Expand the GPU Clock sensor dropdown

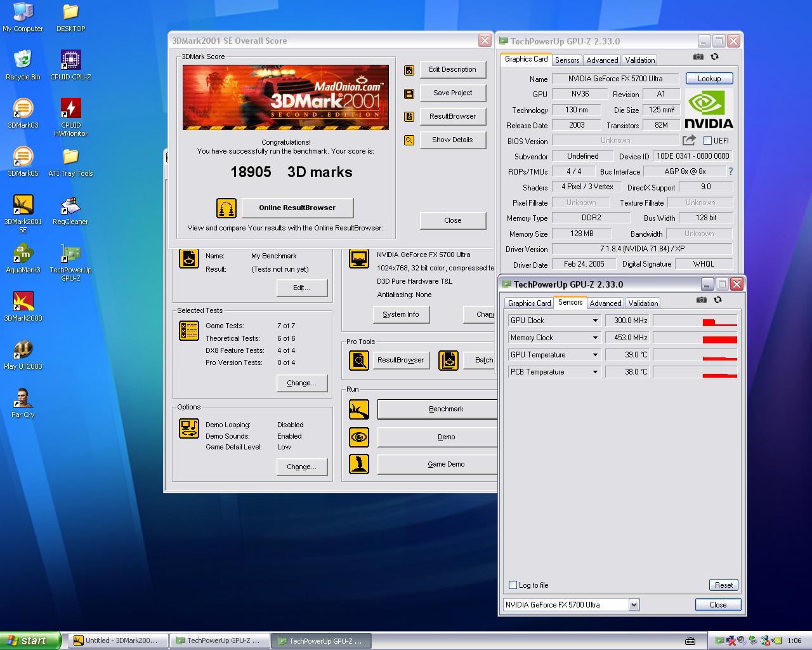(595, 321)
